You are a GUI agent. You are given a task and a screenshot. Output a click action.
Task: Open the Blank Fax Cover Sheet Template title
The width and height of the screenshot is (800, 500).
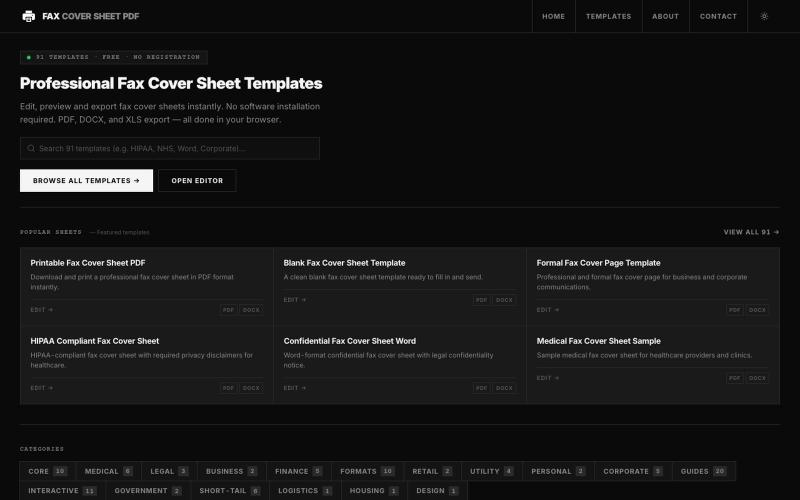[x=344, y=263]
